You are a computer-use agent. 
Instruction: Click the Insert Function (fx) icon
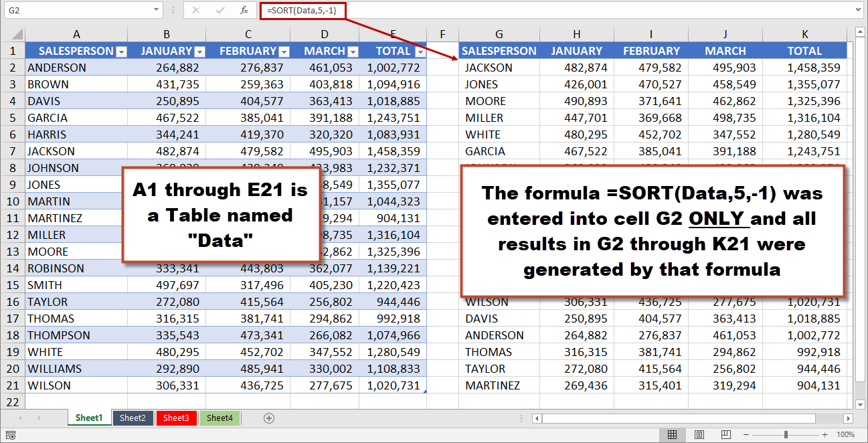click(x=244, y=10)
